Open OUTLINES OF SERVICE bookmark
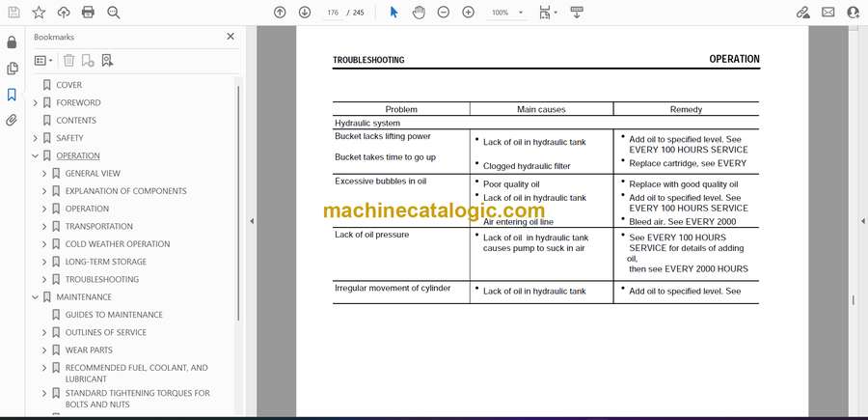The image size is (868, 420). (106, 332)
